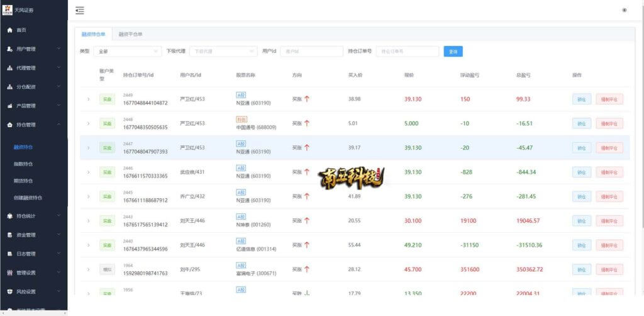This screenshot has width=644, height=316.
Task: Click the red up arrow in order 1677048047907393 row
Action: 306,147
